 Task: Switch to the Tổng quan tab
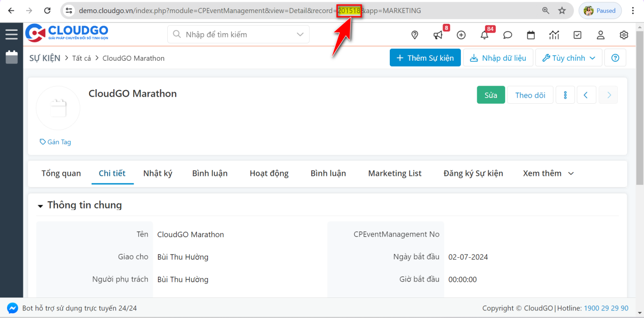[x=61, y=173]
